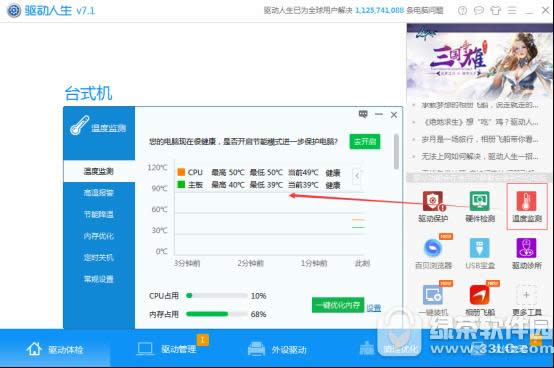The height and width of the screenshot is (368, 554).
Task: Click the temperature panel vertical scrollbar
Action: tap(396, 152)
